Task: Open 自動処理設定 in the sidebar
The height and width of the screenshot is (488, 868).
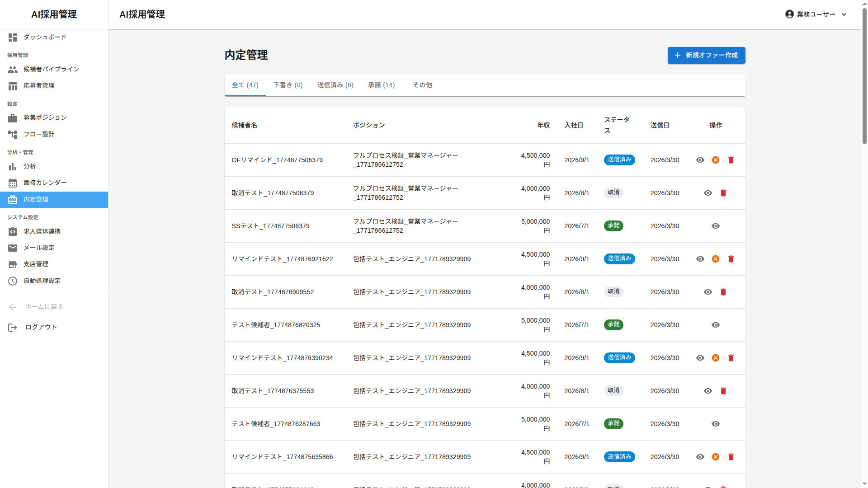Action: 13,281
